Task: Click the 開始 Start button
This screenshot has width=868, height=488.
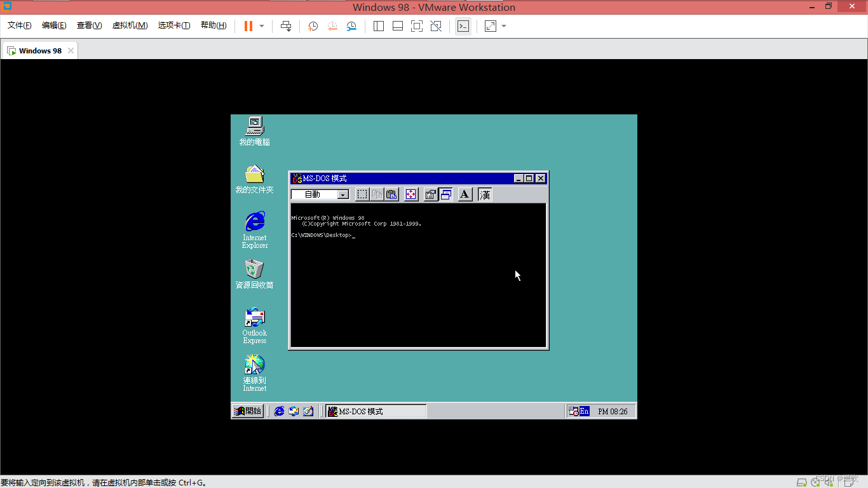Action: point(247,410)
